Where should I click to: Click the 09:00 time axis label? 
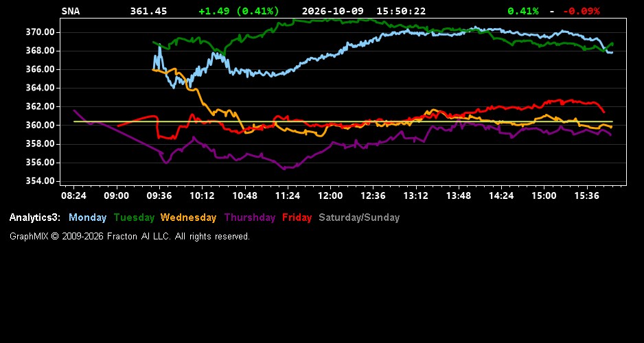[116, 196]
